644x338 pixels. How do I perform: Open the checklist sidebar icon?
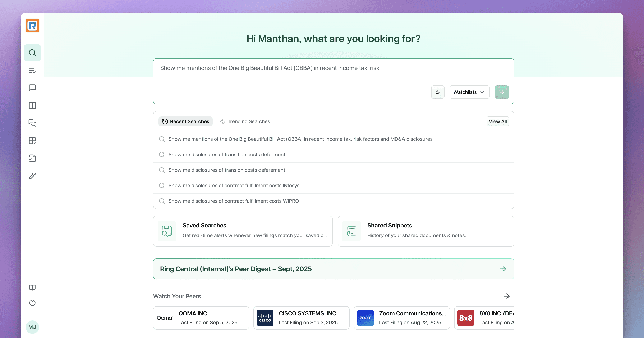tap(32, 71)
